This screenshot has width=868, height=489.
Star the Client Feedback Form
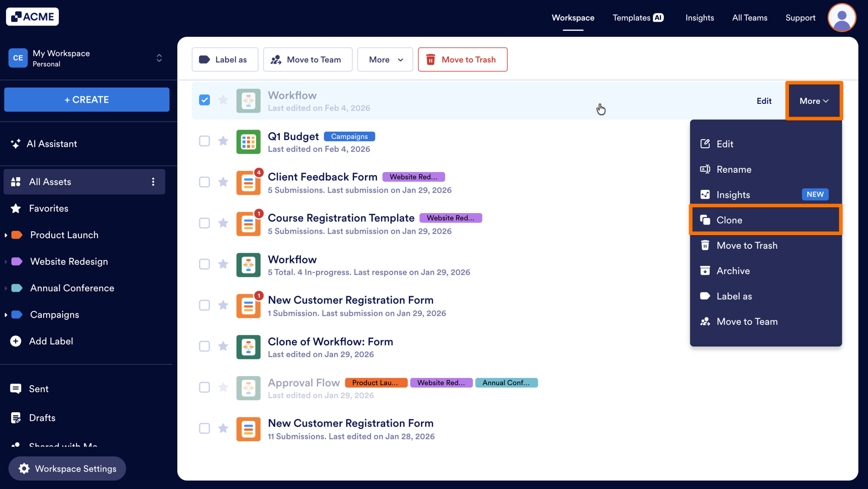coord(223,182)
